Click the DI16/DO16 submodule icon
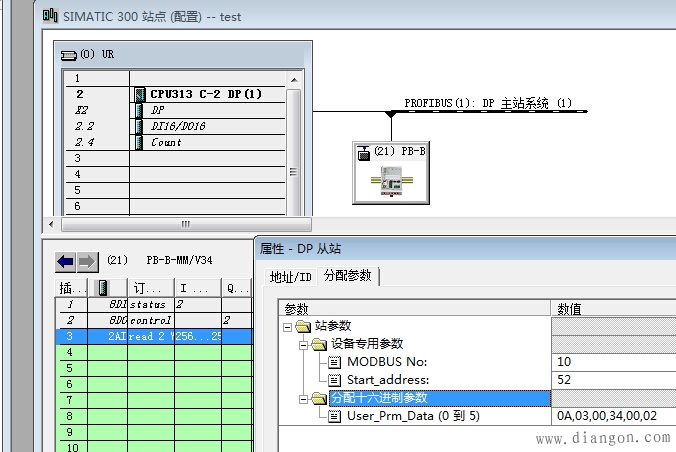 point(139,126)
